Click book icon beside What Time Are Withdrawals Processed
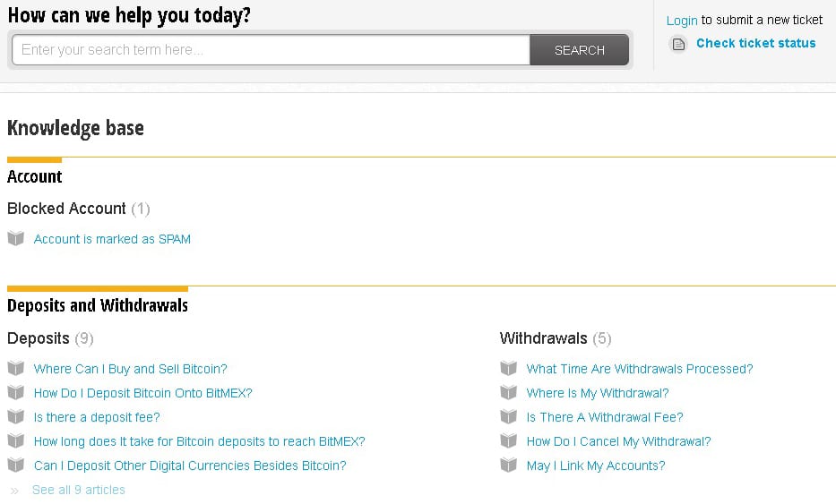The image size is (836, 504). [508, 369]
